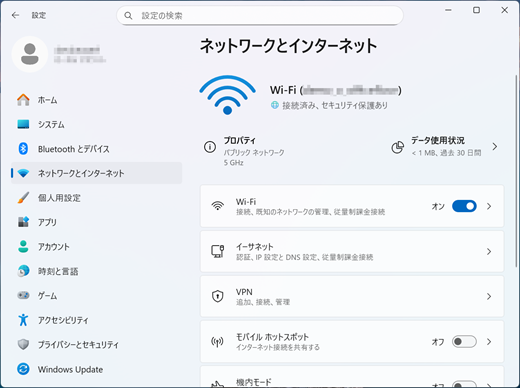This screenshot has width=520, height=388.
Task: Focus the 設定の検索 search field
Action: pos(260,16)
